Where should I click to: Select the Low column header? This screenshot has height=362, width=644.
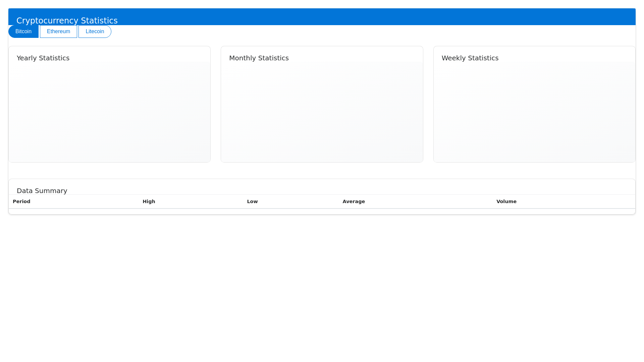(x=252, y=201)
